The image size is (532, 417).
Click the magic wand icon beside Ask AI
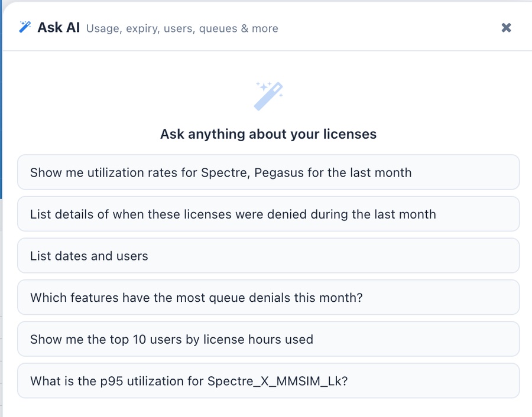(25, 27)
